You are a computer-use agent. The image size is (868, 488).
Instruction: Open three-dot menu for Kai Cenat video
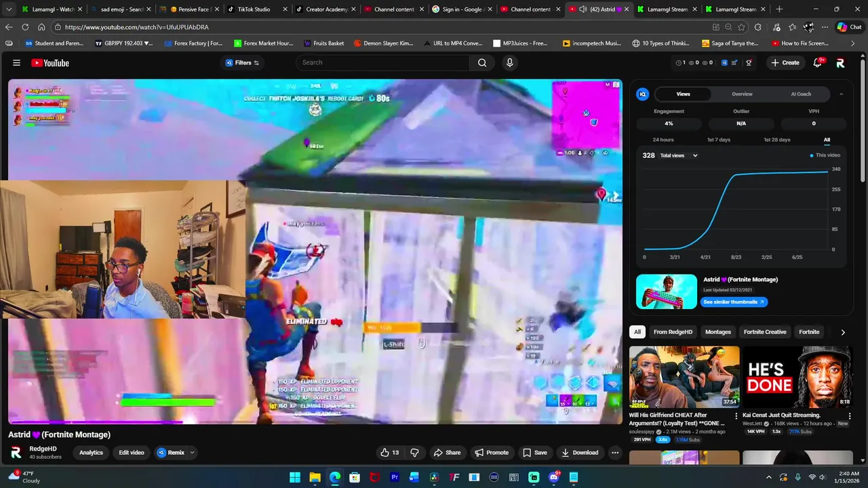pyautogui.click(x=849, y=416)
